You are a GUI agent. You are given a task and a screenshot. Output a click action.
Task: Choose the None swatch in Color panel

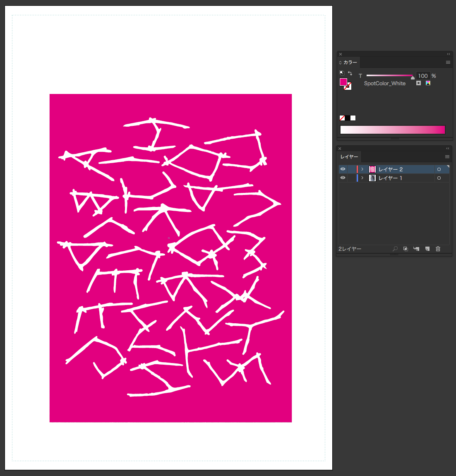pos(342,118)
